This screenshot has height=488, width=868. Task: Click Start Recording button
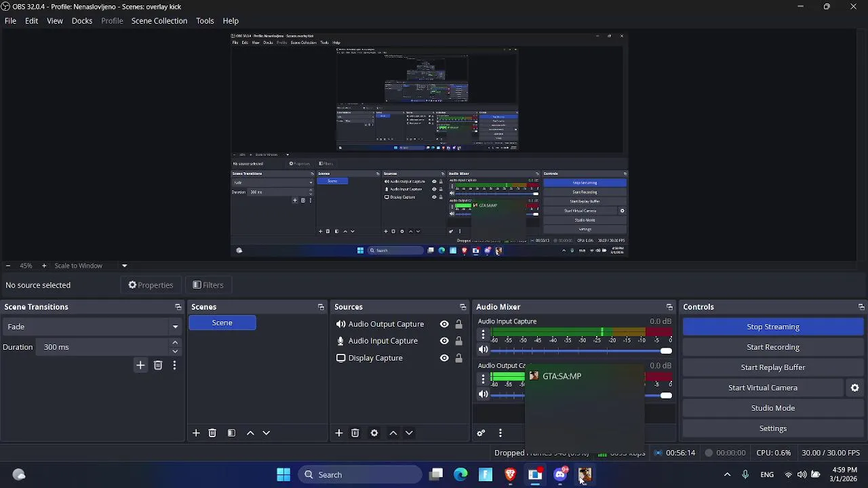[773, 347]
